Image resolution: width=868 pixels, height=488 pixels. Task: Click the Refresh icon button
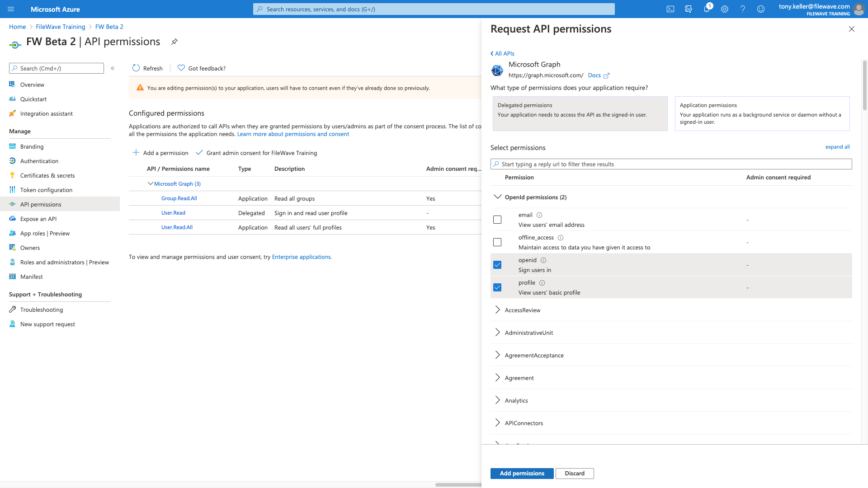pyautogui.click(x=136, y=68)
